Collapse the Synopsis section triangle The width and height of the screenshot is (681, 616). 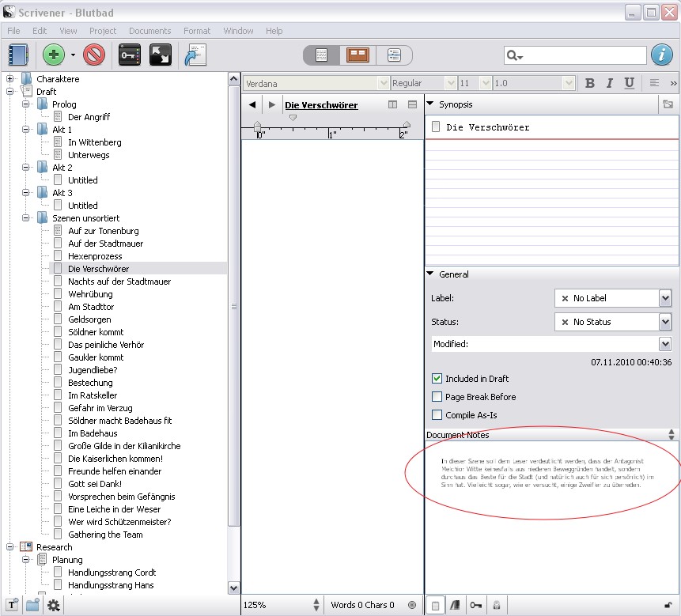point(430,104)
